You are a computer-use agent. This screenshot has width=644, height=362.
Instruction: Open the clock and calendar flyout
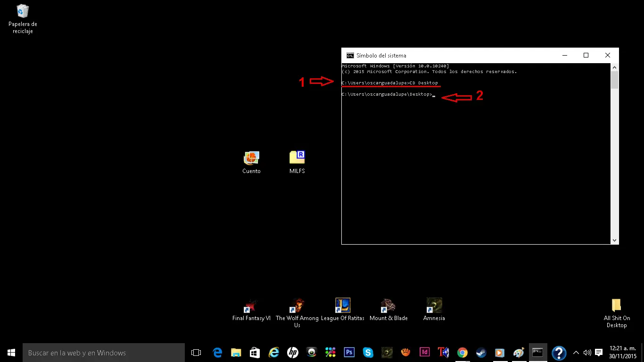tap(623, 353)
